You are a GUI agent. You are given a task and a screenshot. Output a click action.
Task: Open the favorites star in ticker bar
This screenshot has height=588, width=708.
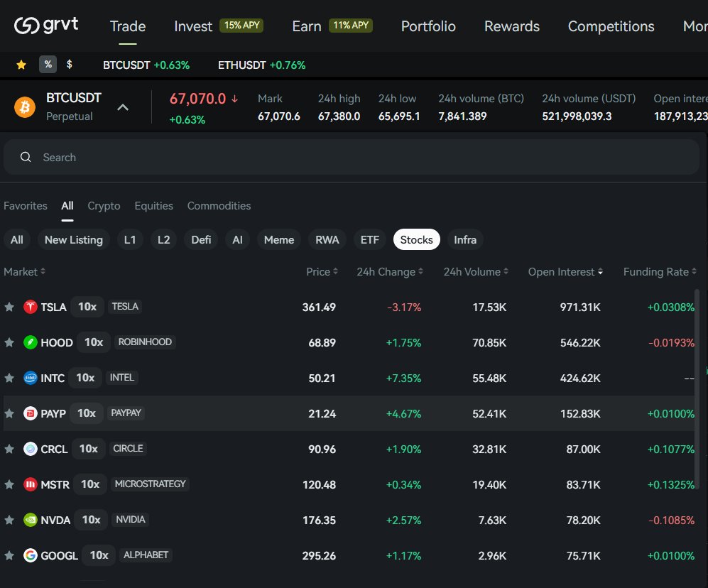(21, 65)
